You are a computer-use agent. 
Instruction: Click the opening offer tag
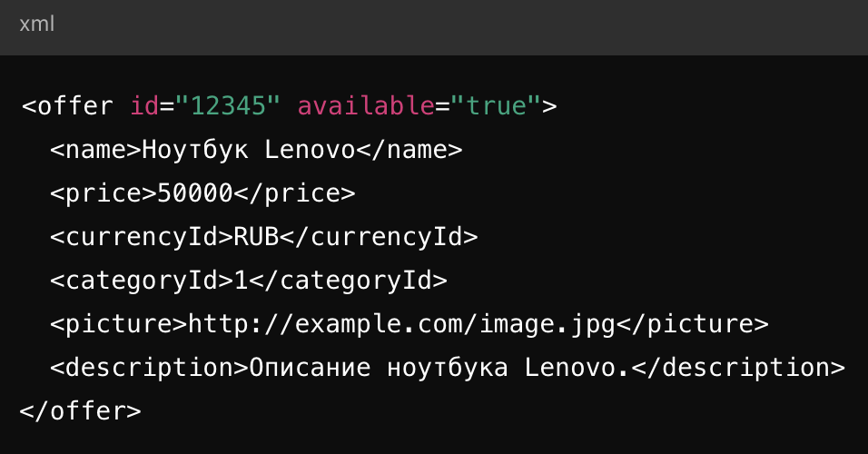coord(68,106)
